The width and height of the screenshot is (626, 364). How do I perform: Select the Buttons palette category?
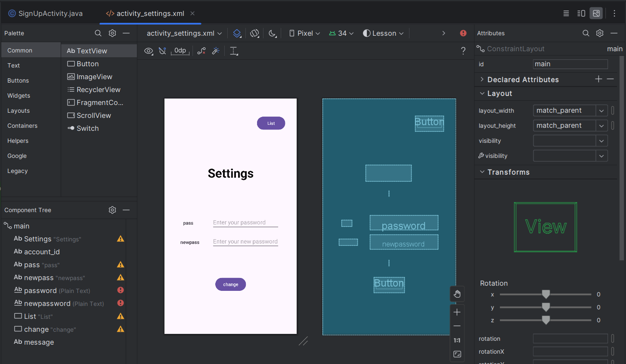(31, 80)
